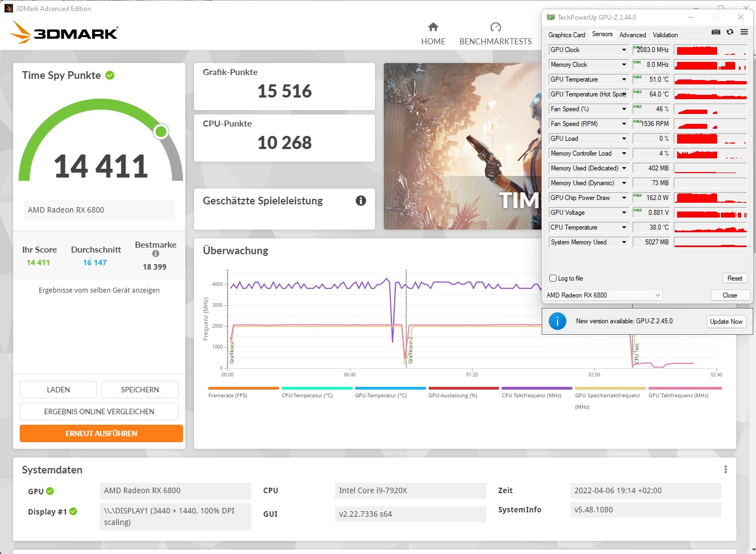The width and height of the screenshot is (756, 554).
Task: Click the GPU-Z title bar app icon
Action: [551, 17]
